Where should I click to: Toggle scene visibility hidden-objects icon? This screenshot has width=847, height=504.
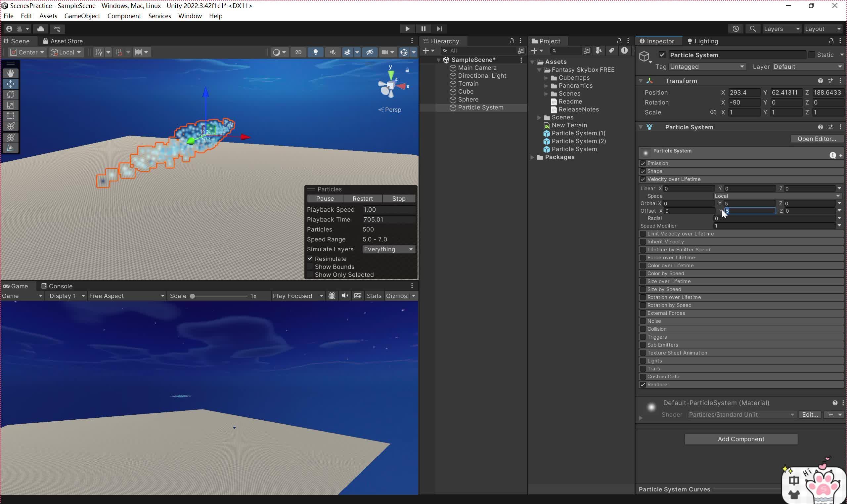[x=370, y=52]
